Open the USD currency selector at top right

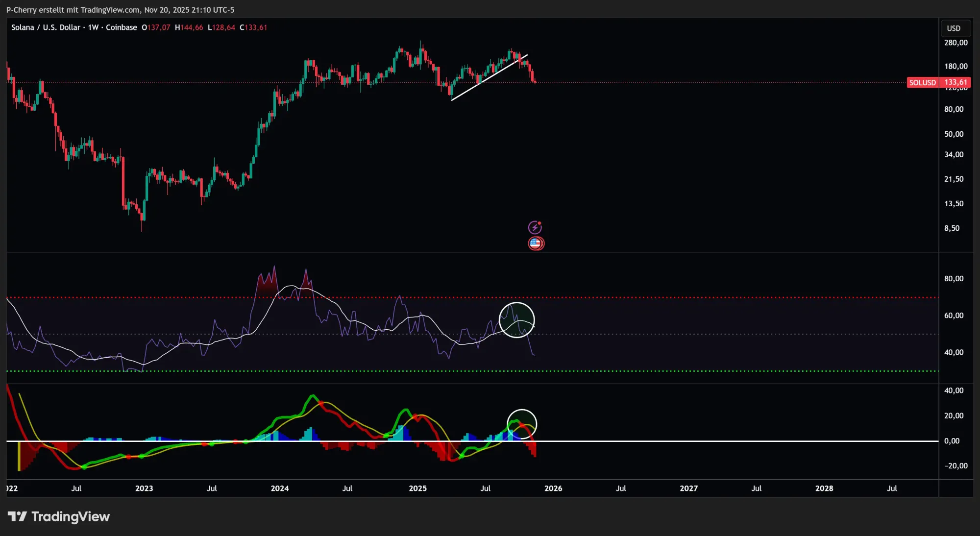(955, 28)
